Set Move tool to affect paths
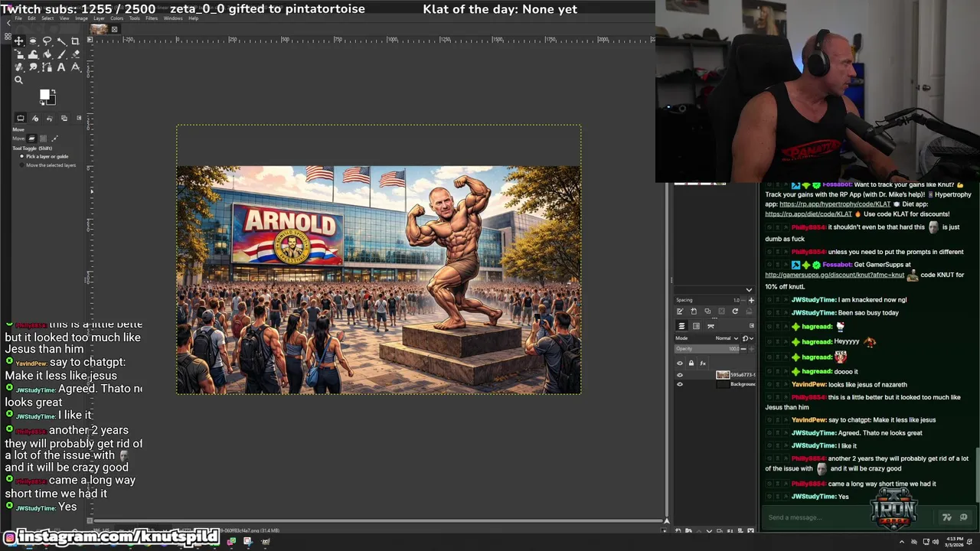The image size is (980, 551). point(54,139)
